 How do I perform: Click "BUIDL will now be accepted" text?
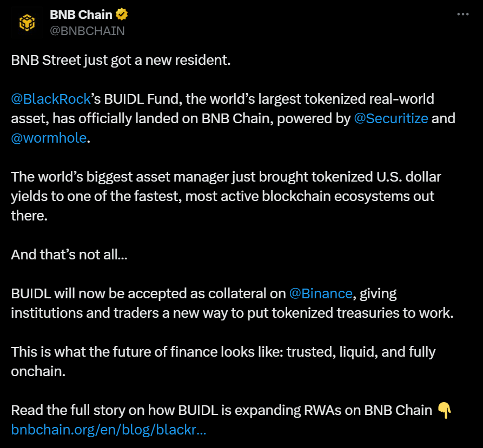pyautogui.click(x=147, y=293)
